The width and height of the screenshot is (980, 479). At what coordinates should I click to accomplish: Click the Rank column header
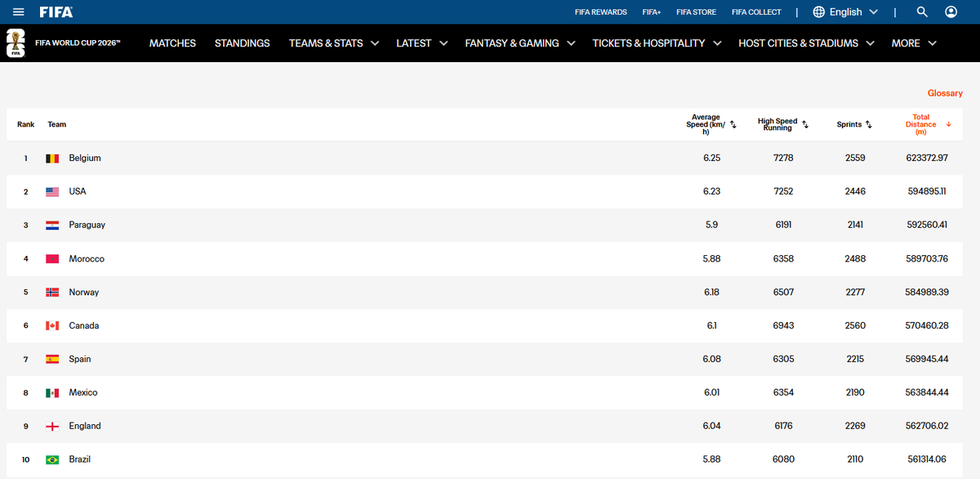coord(26,125)
